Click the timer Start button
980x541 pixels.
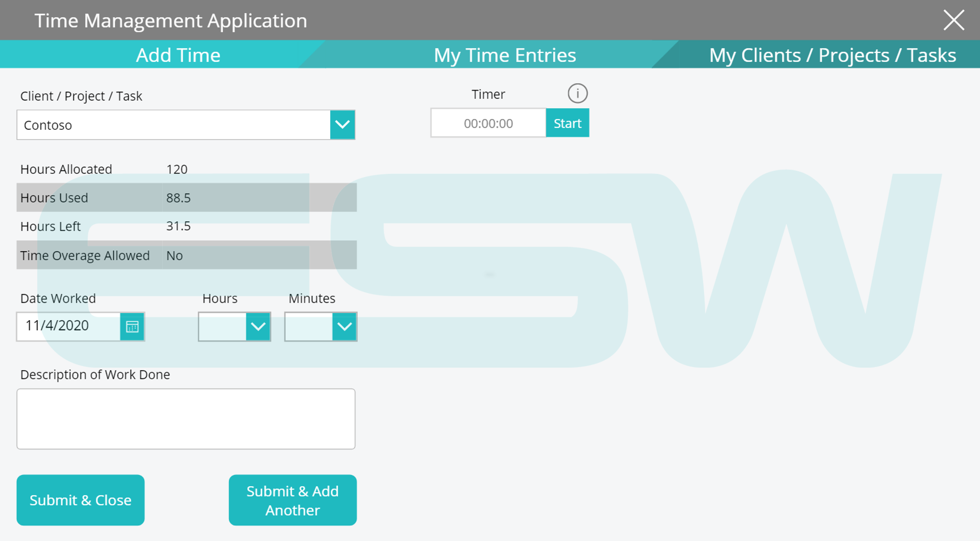tap(568, 122)
